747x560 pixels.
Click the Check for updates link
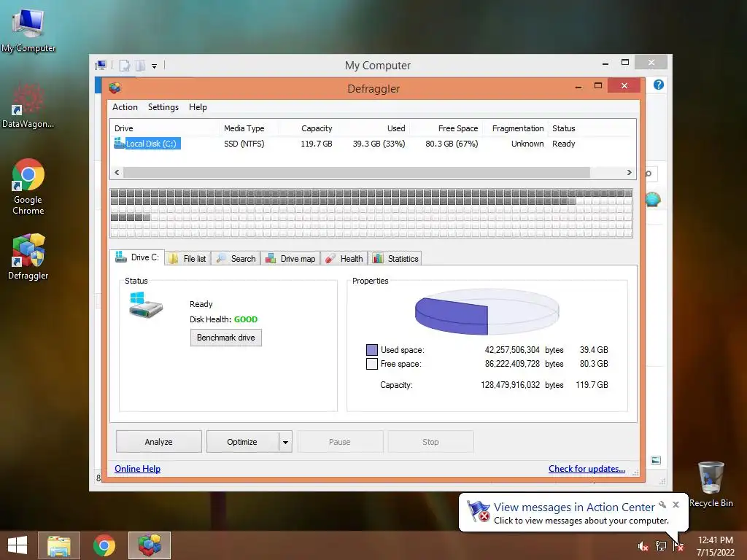click(587, 469)
